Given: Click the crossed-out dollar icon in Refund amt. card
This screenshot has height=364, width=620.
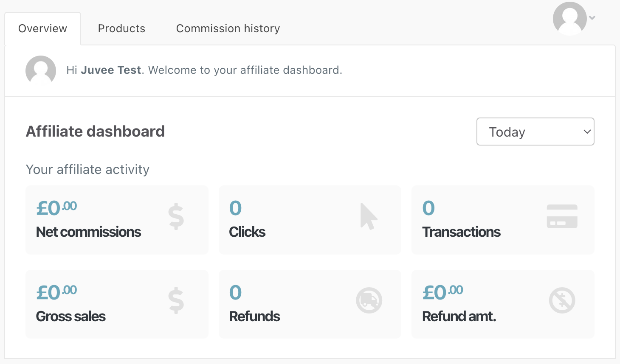Looking at the screenshot, I should coord(562,300).
